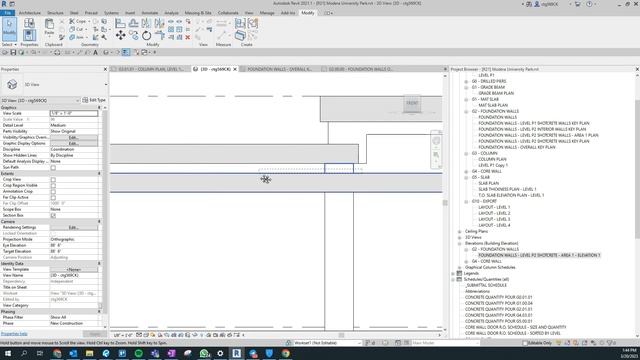640x360 pixels.
Task: Select COLUMN PLAN in Project Browser
Action: [492, 160]
